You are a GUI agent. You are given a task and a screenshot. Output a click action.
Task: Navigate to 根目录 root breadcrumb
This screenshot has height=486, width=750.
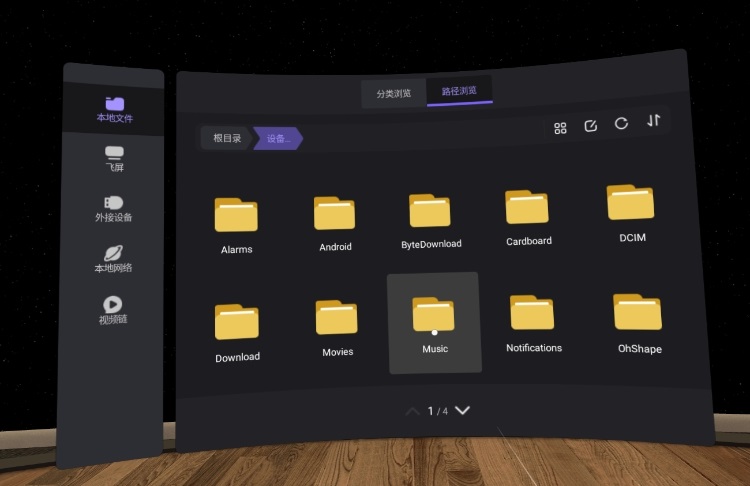pyautogui.click(x=226, y=138)
